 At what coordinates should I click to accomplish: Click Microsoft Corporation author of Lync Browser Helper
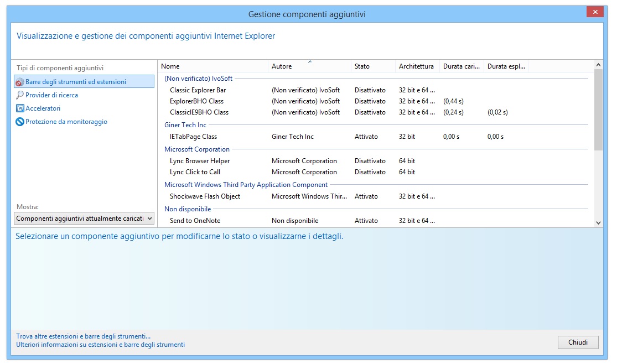(x=304, y=161)
